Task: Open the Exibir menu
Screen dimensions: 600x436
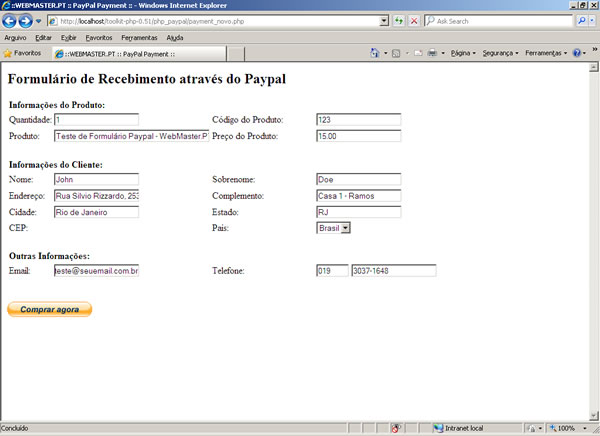Action: 68,38
